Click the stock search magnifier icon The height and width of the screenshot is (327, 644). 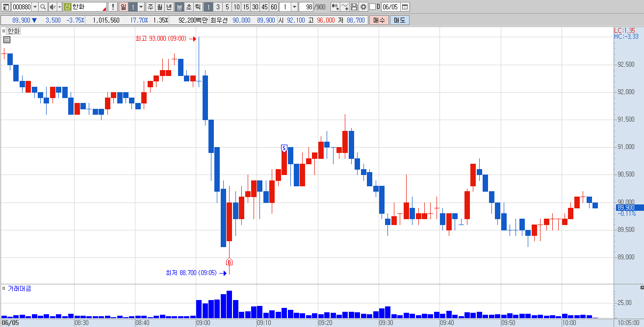[x=43, y=7]
